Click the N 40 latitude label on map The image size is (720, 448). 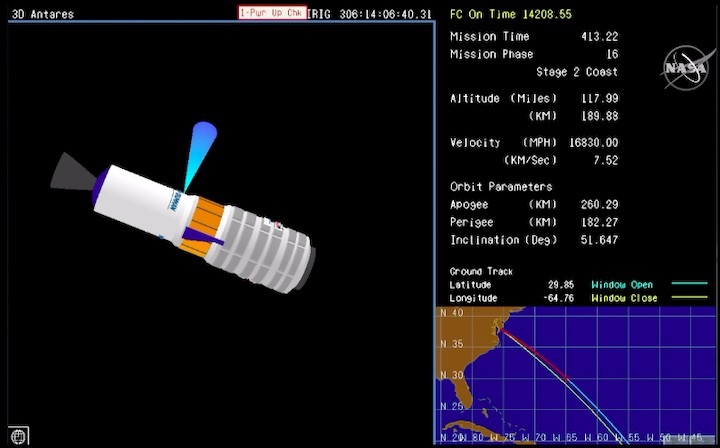tap(452, 313)
